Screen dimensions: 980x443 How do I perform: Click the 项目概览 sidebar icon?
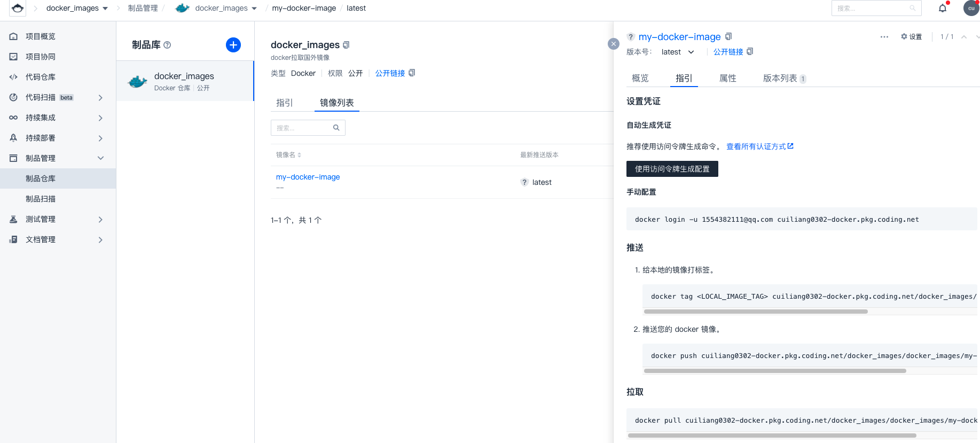(x=14, y=36)
